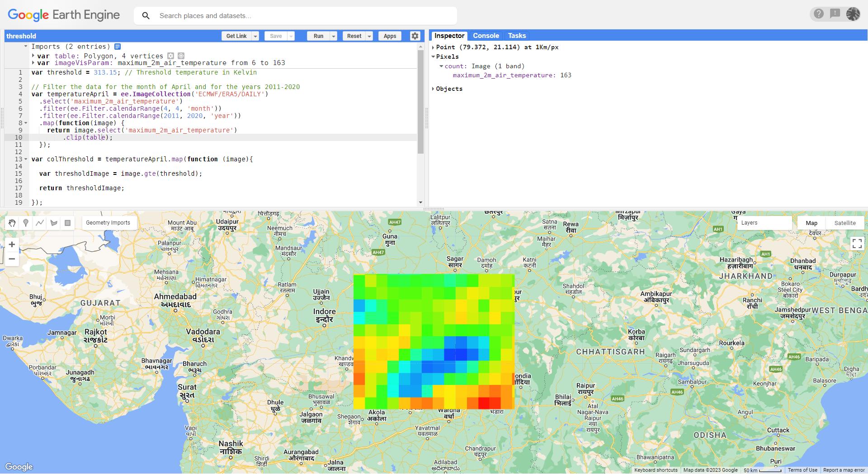Click the Ahmedabad city label on map
This screenshot has width=868, height=474.
175,300
